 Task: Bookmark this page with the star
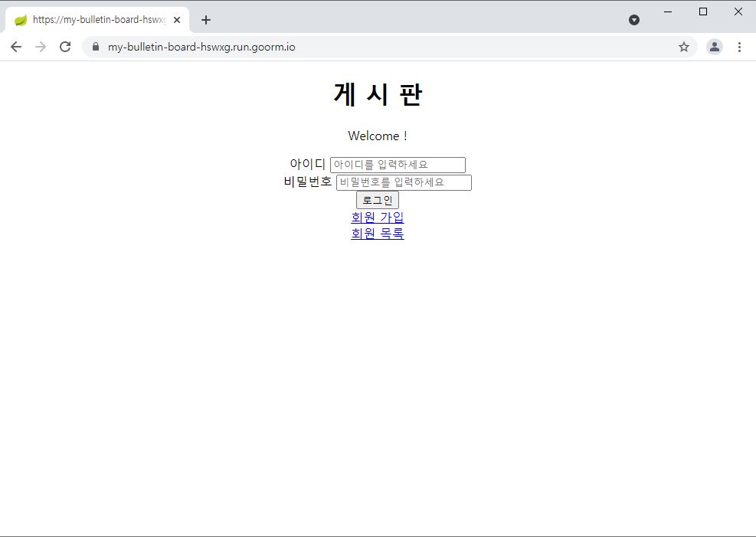[x=684, y=47]
